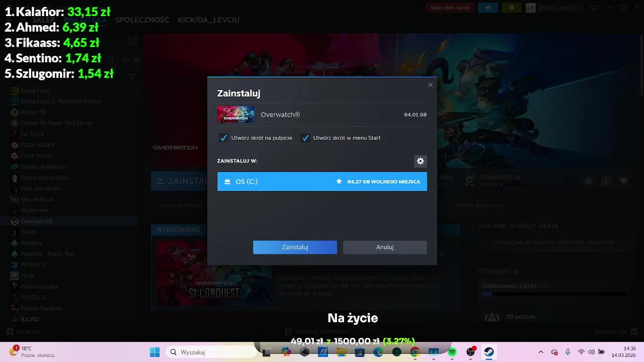
Task: Select Marvel Rivals in the library
Action: tap(37, 200)
